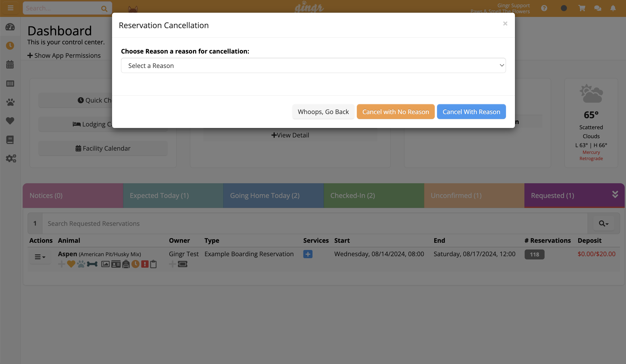Click bone icon under Aspen

click(x=92, y=264)
